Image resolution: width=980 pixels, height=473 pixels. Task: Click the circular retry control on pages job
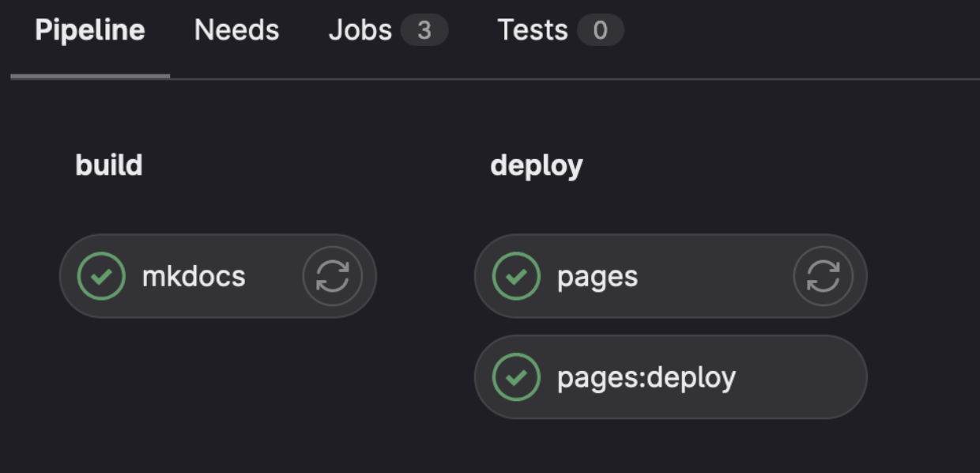[x=823, y=276]
